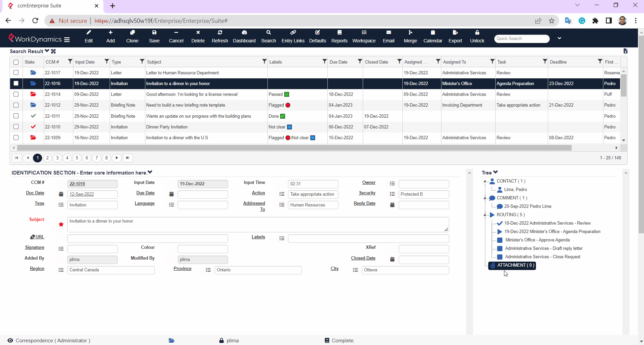The height and width of the screenshot is (345, 644).
Task: Click the Clone record icon
Action: [132, 37]
